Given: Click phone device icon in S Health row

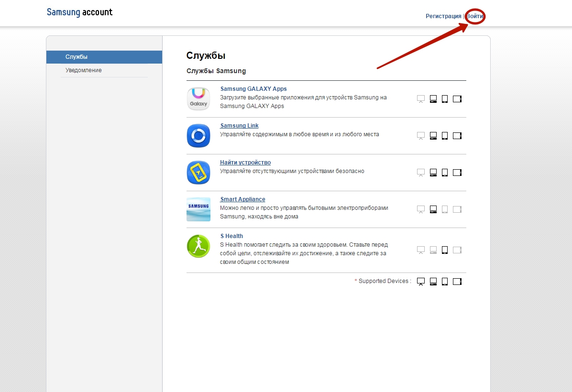Looking at the screenshot, I should pyautogui.click(x=445, y=250).
